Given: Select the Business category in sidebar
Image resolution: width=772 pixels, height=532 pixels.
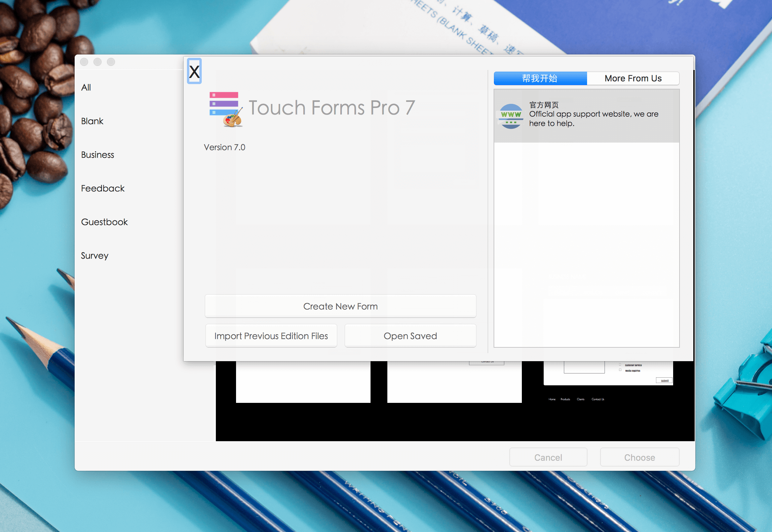Looking at the screenshot, I should [x=98, y=155].
